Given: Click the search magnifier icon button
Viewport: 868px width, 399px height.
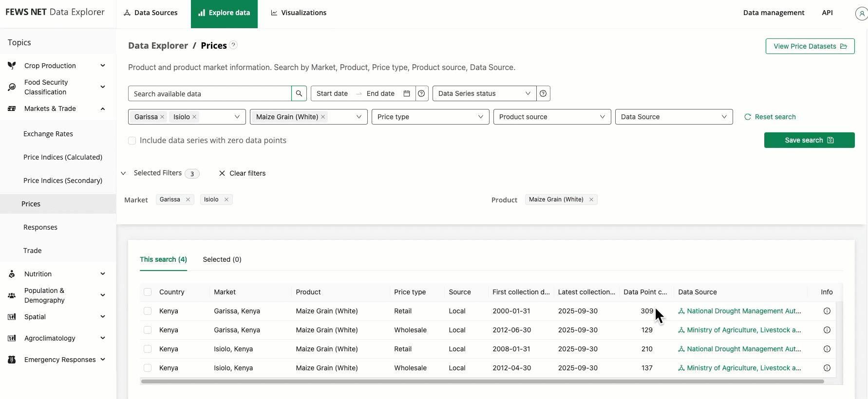Looking at the screenshot, I should click(x=299, y=93).
